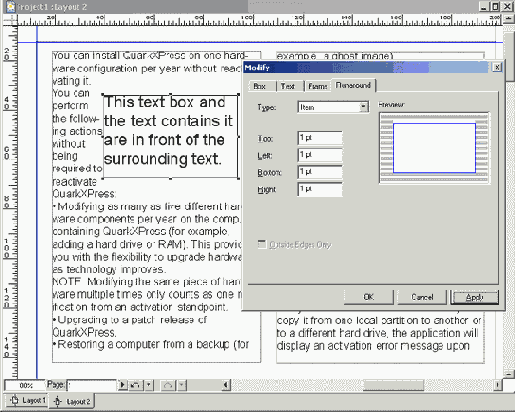This screenshot has width=515, height=412.
Task: Open the redo history dropdown arrow
Action: pos(182,386)
